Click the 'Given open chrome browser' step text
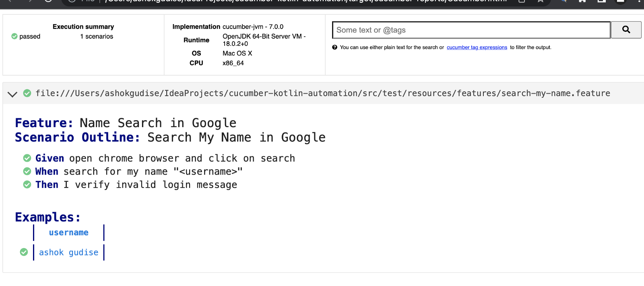The height and width of the screenshot is (286, 644). pos(165,158)
